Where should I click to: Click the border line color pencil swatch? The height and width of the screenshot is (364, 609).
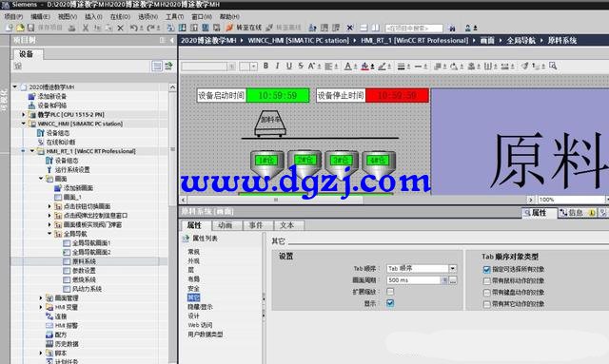[383, 67]
